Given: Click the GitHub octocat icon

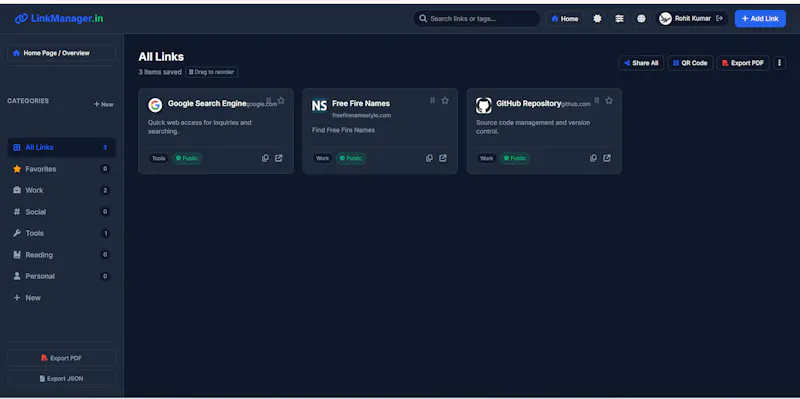Looking at the screenshot, I should [484, 106].
